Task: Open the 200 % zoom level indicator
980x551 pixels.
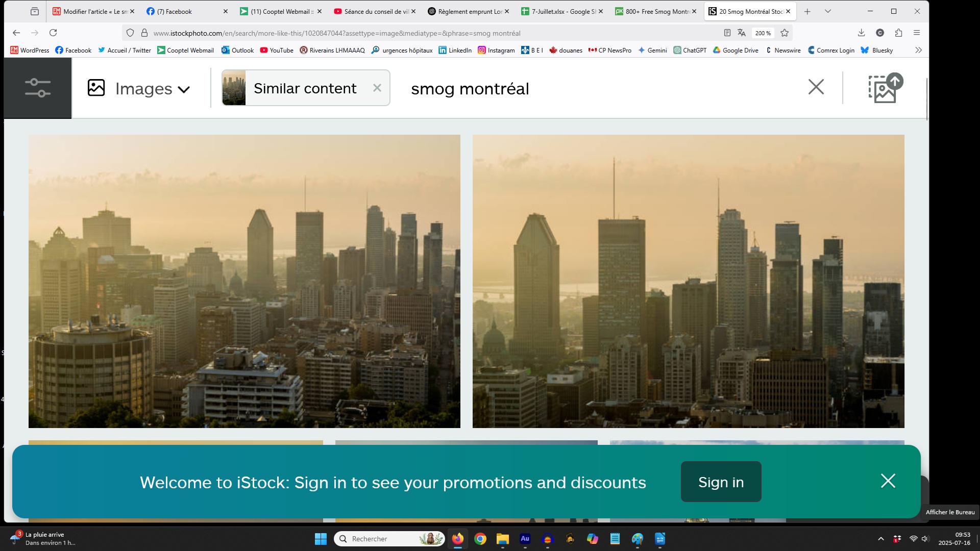Action: point(763,33)
